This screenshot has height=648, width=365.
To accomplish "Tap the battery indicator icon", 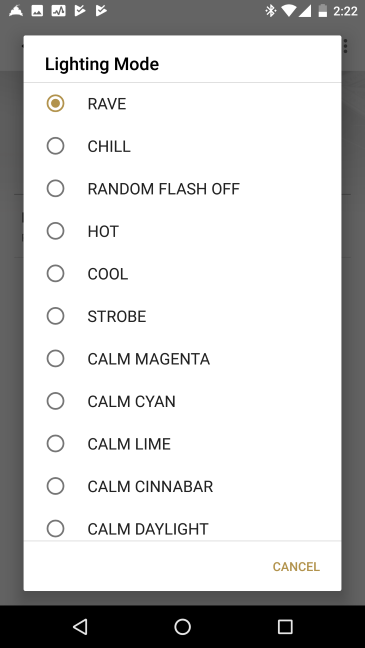I will (322, 11).
